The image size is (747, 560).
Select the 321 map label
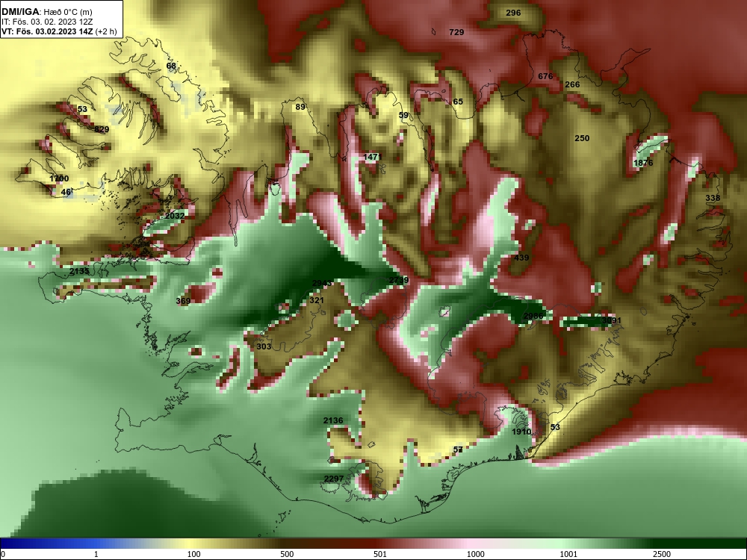pyautogui.click(x=316, y=300)
